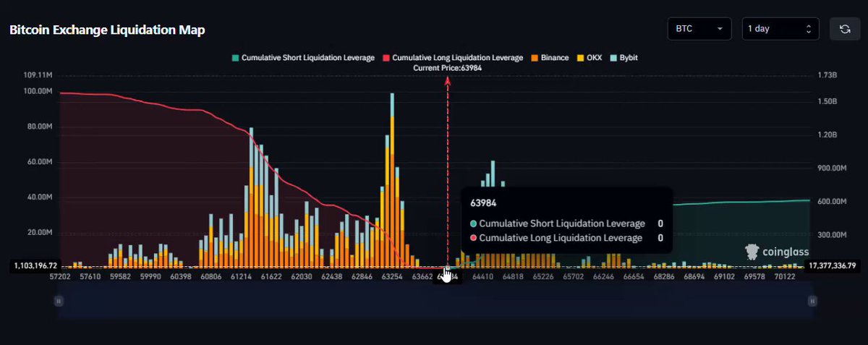This screenshot has width=868, height=345.
Task: Click the refresh chart icon button
Action: point(843,29)
